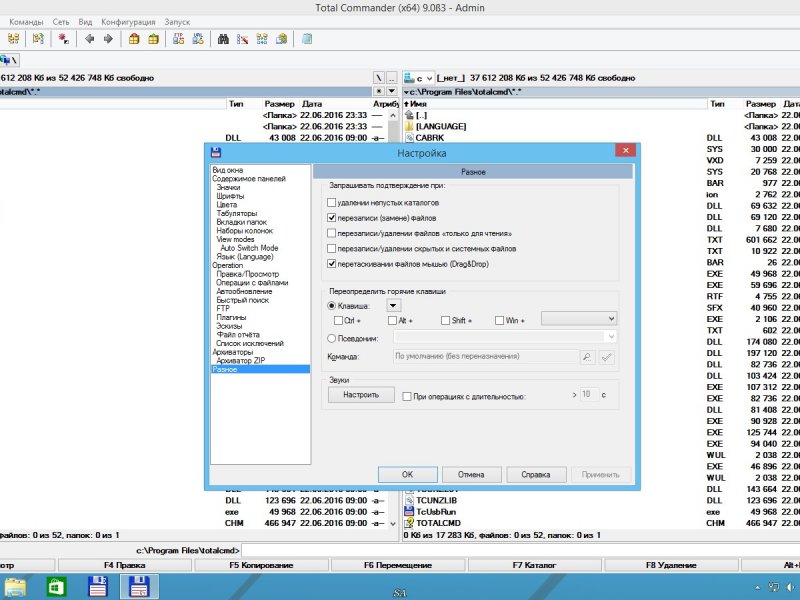Tick the Ctrl + modifier checkbox
Viewport: 800px width, 600px height.
pos(338,320)
